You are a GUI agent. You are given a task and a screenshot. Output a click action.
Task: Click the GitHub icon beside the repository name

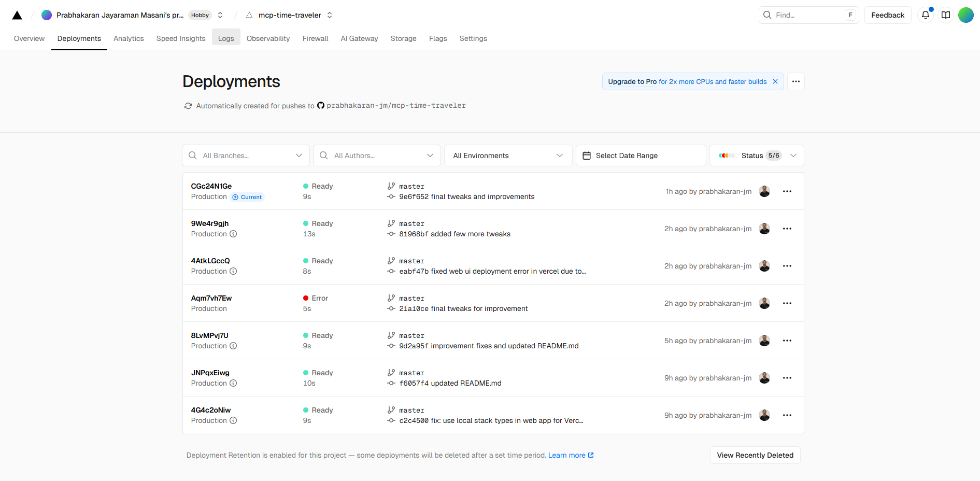coord(321,105)
